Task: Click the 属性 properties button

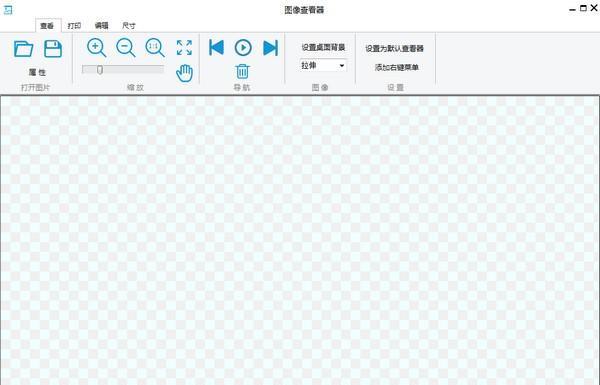Action: click(x=37, y=72)
